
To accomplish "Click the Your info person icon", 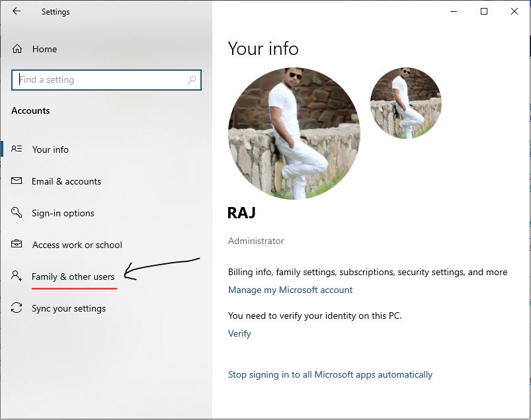I will (x=16, y=149).
